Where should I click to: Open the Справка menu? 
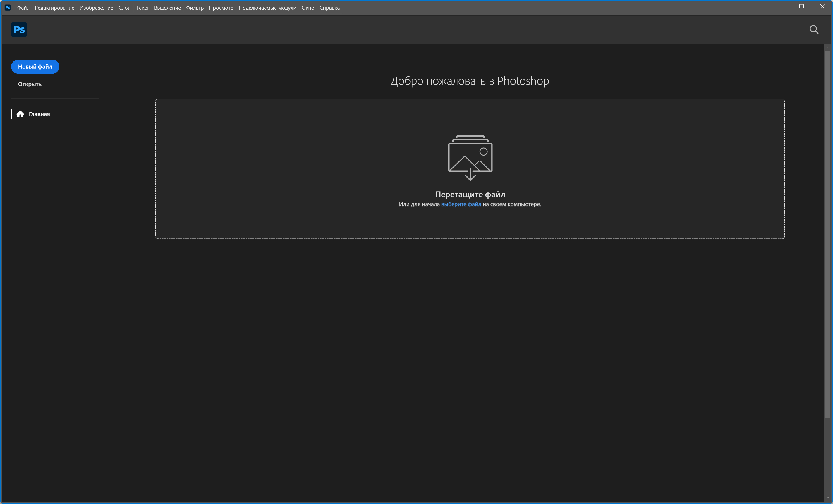pyautogui.click(x=329, y=8)
